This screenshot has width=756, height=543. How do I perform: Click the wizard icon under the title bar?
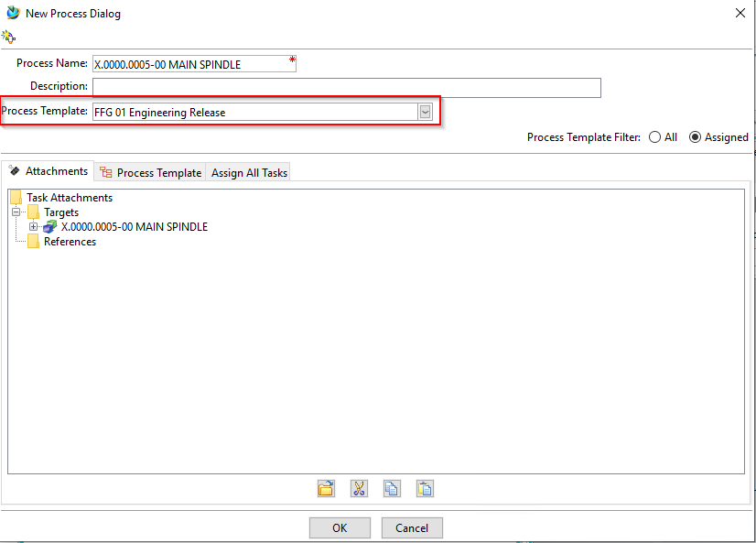[9, 37]
